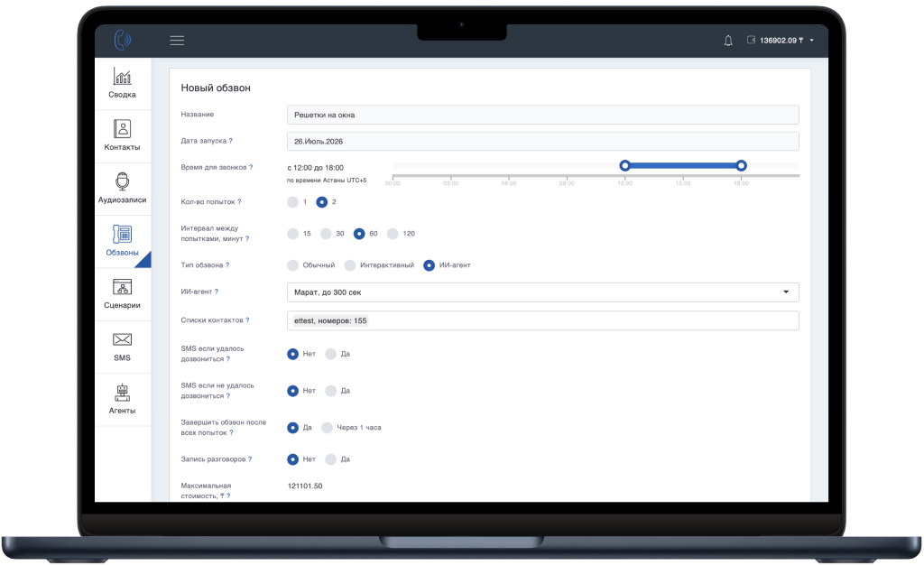This screenshot has height=565, width=924.
Task: Go to the Контакты menu label
Action: [122, 147]
